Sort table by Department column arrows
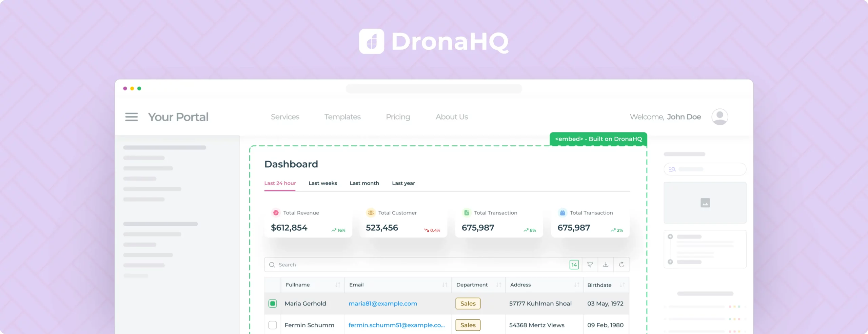The height and width of the screenshot is (334, 868). click(498, 285)
